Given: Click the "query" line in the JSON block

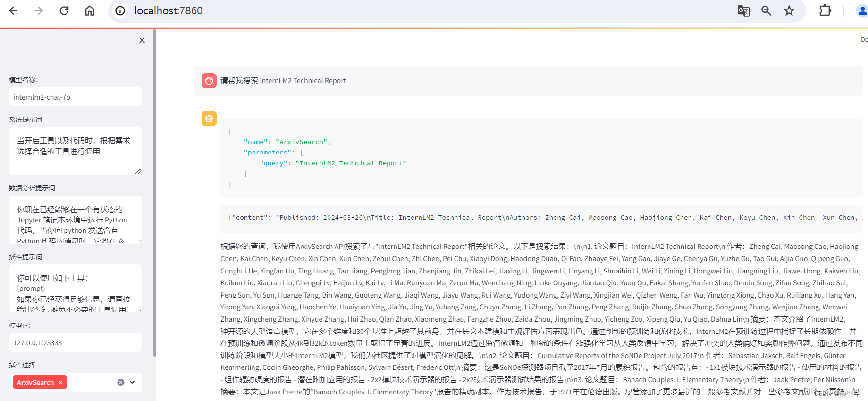Looking at the screenshot, I should point(333,163).
